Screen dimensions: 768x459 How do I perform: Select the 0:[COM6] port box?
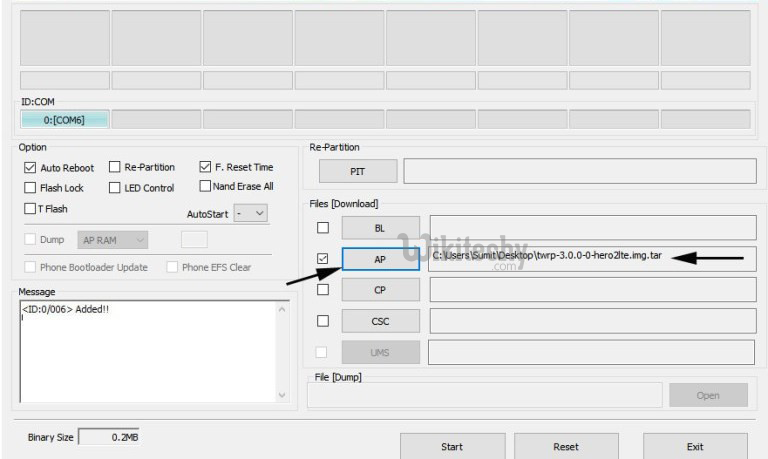click(64, 120)
